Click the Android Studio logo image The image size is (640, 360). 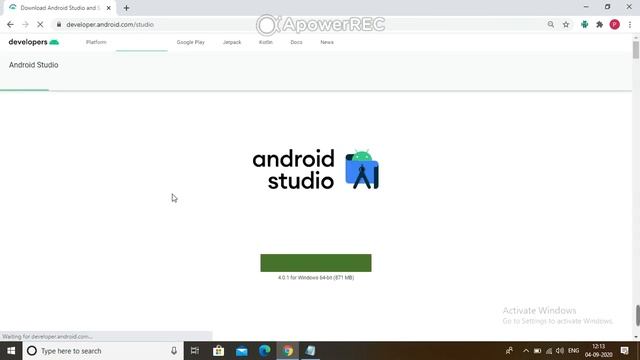click(x=316, y=169)
